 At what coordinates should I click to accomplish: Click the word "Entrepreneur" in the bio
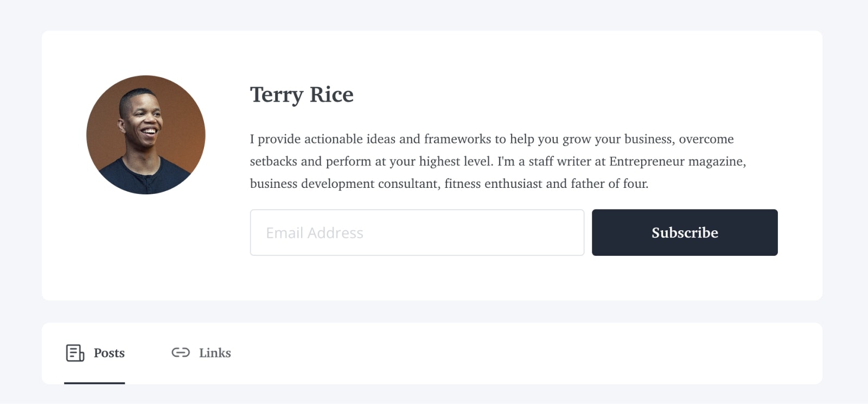[x=647, y=161]
